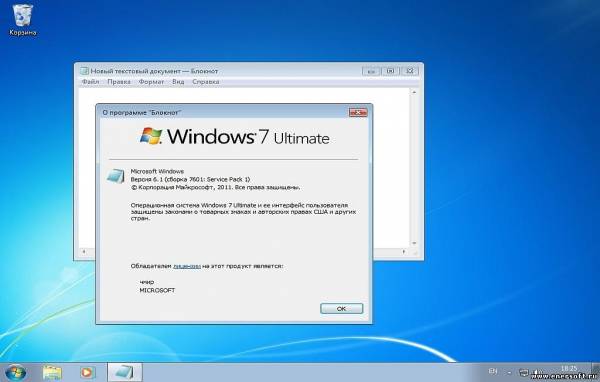
Task: Click the "Версия 6.1 (сборка 7601: Service Pack 1)" text
Action: tap(190, 179)
